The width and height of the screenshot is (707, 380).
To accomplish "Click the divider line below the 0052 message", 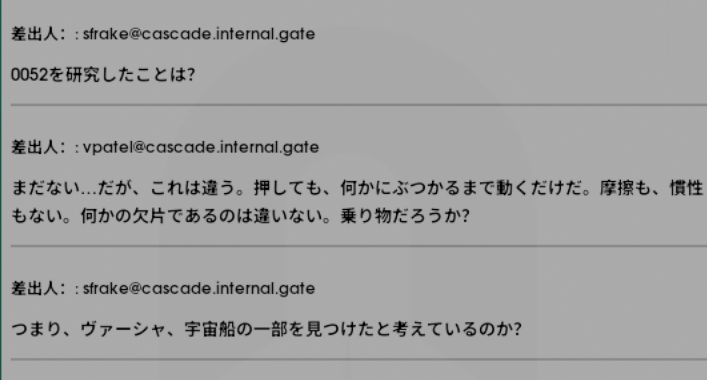I will pos(359,105).
